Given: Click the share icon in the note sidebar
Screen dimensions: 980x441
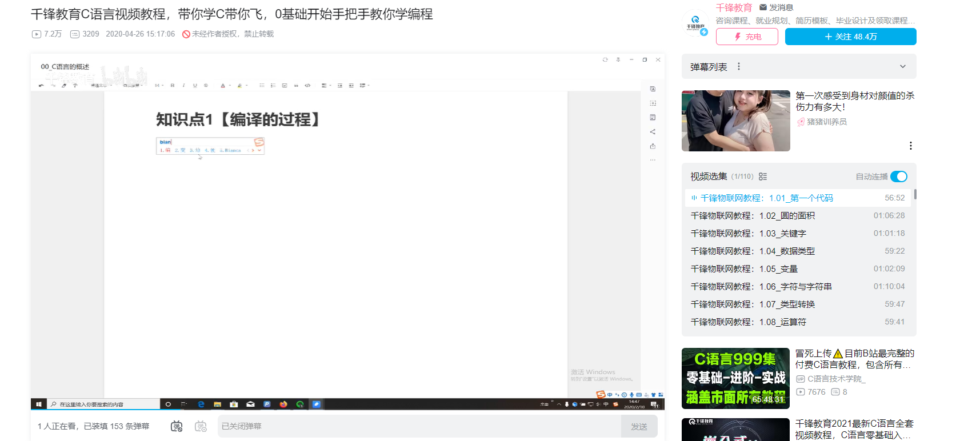Looking at the screenshot, I should click(x=653, y=132).
